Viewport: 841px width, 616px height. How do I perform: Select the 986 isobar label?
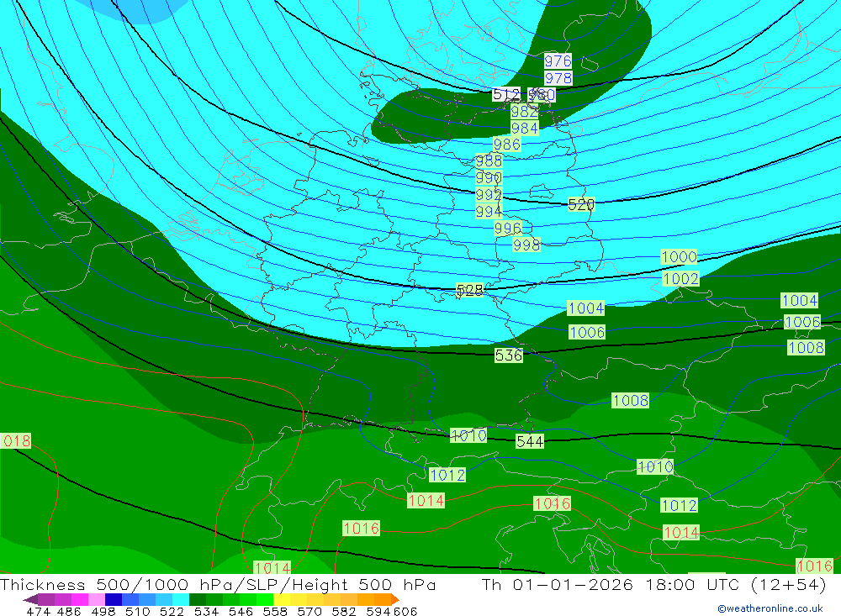[x=506, y=145]
